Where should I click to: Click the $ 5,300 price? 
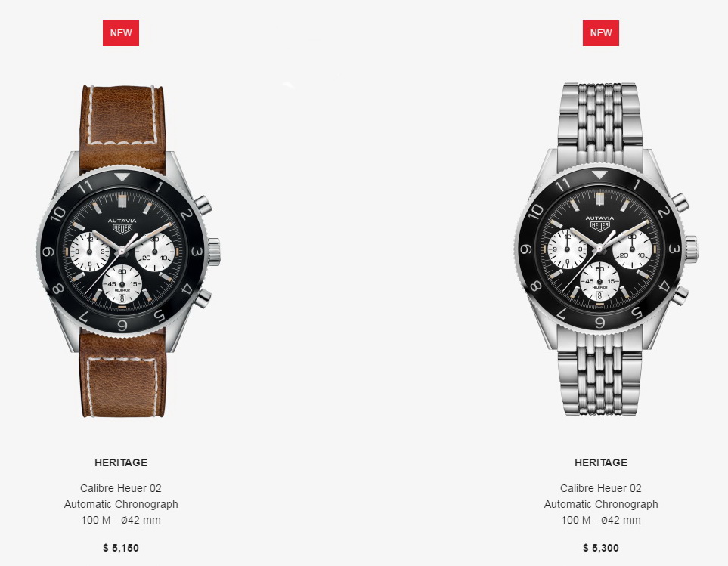tap(601, 548)
